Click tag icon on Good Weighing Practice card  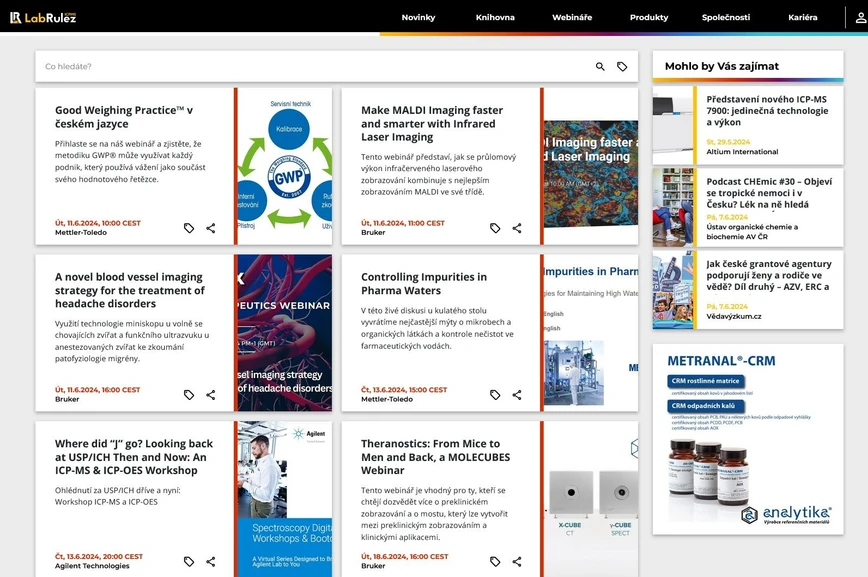tap(189, 228)
